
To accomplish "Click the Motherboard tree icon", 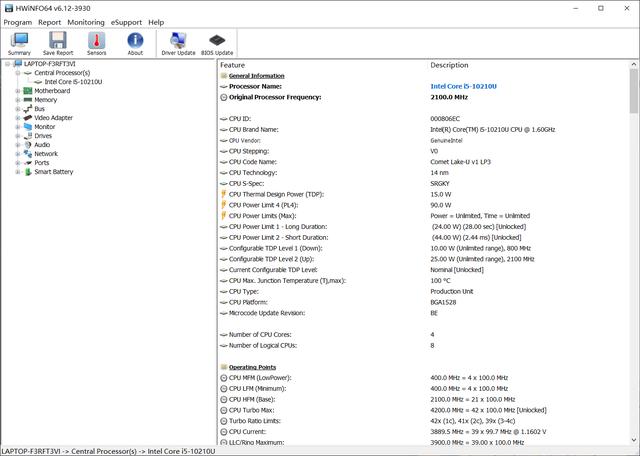I will coord(28,91).
